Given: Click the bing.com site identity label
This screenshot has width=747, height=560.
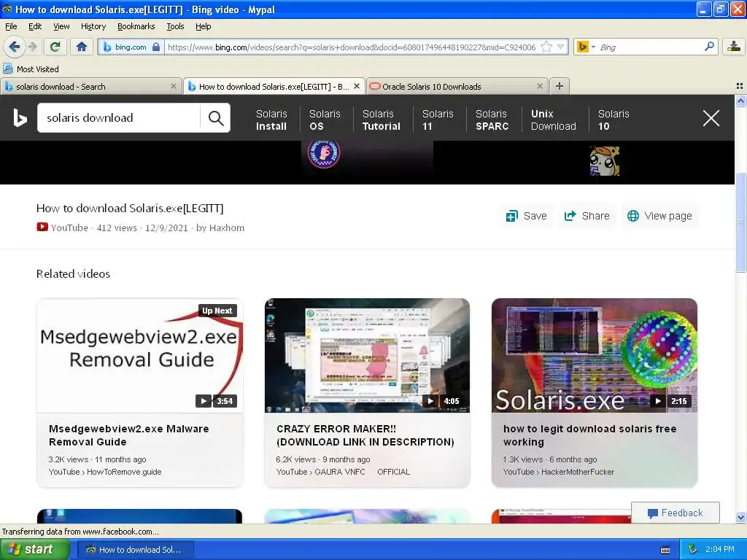Looking at the screenshot, I should [131, 47].
